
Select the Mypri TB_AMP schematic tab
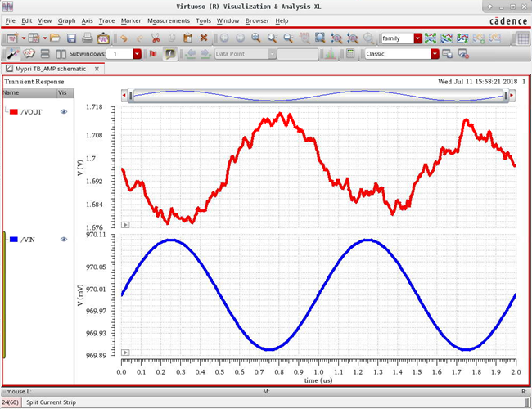(50, 69)
